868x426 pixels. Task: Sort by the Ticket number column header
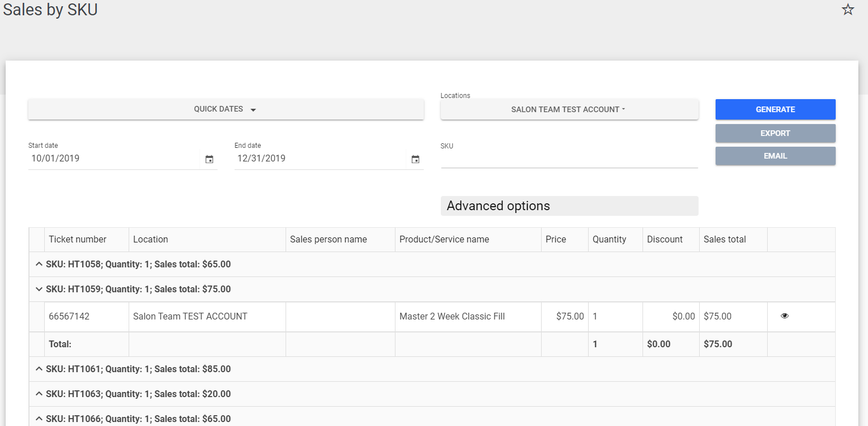[x=78, y=240]
